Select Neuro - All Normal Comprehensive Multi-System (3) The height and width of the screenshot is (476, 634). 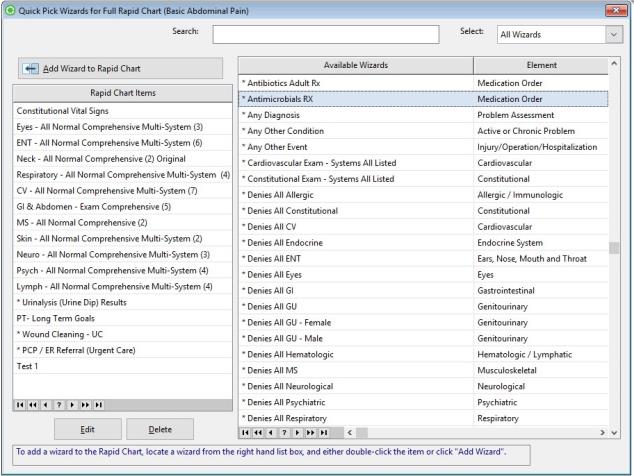click(123, 255)
